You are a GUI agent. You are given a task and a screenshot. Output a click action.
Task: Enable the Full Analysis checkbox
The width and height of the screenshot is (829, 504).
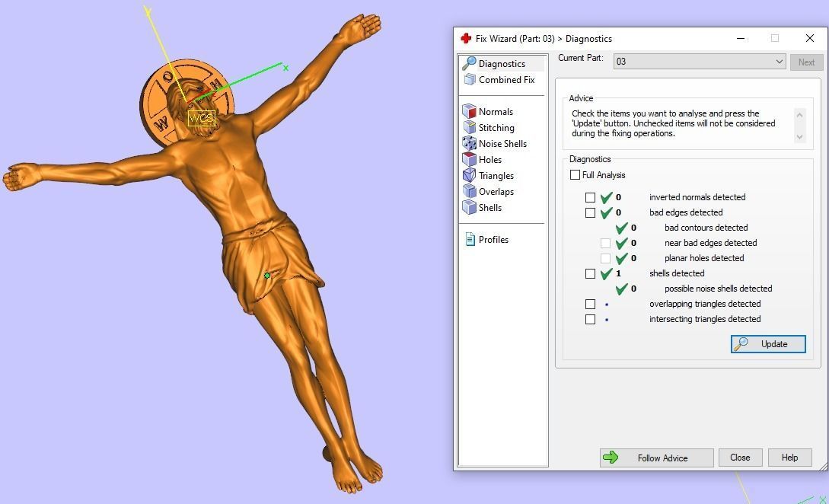click(x=576, y=174)
